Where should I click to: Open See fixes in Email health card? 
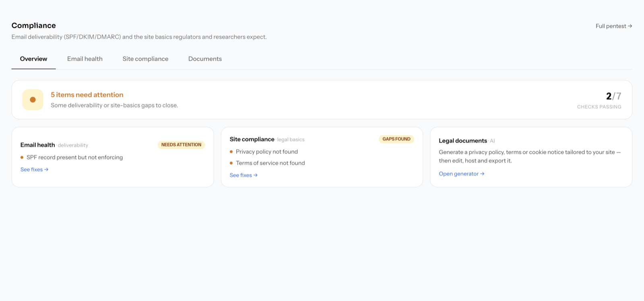pos(35,170)
